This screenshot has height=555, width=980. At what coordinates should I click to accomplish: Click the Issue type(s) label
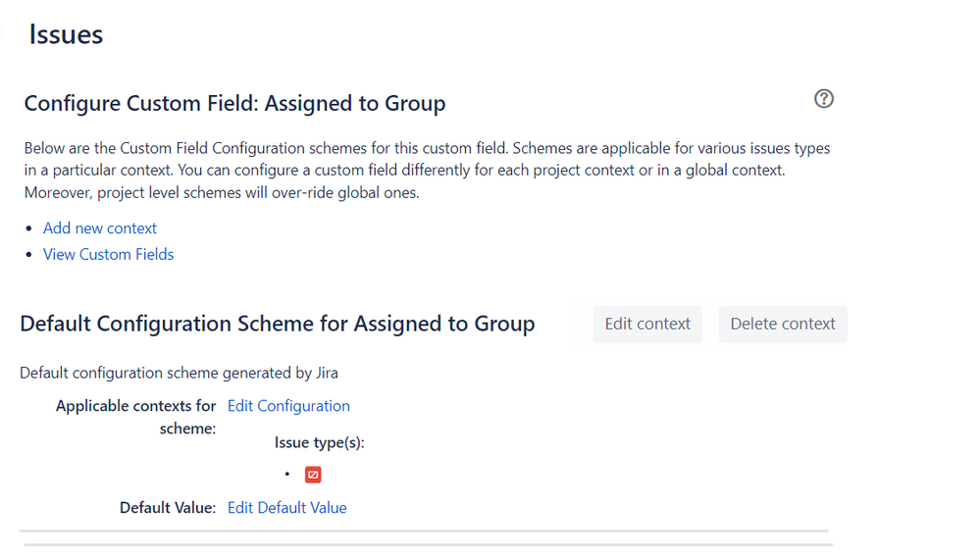coord(319,442)
